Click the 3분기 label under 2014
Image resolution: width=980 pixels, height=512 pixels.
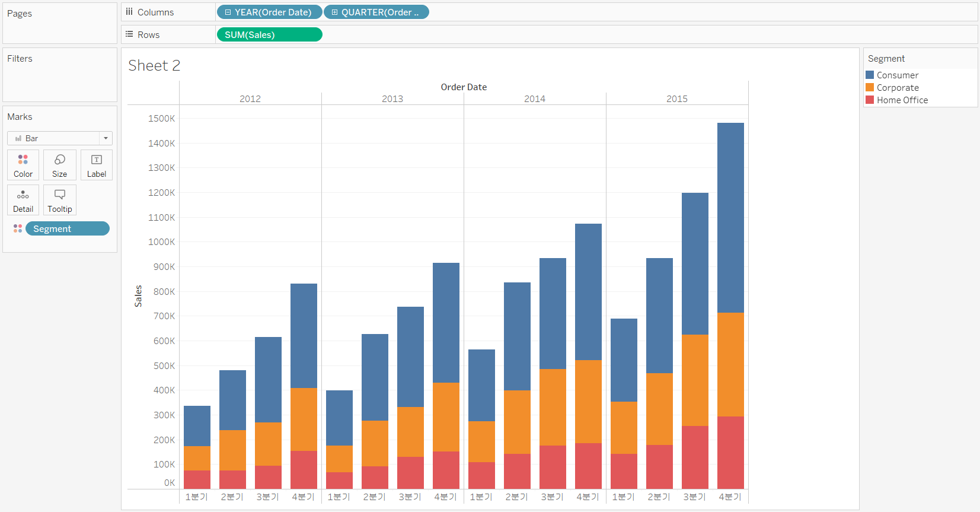point(553,497)
